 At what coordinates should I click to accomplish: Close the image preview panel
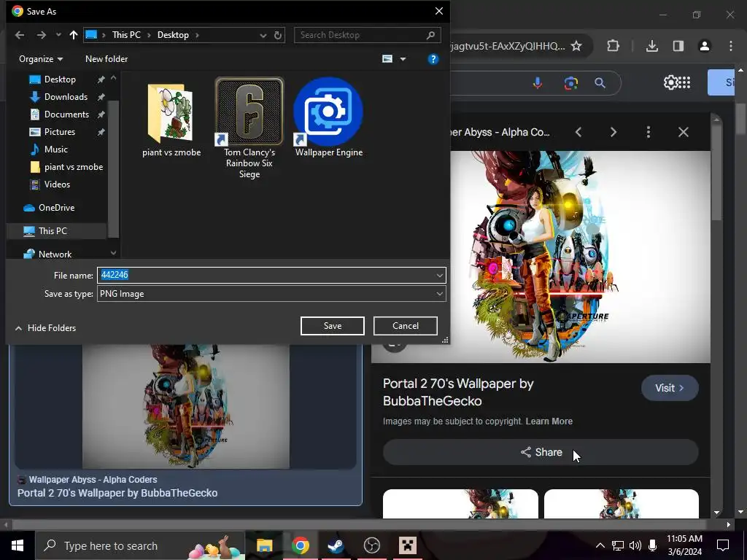coord(683,132)
